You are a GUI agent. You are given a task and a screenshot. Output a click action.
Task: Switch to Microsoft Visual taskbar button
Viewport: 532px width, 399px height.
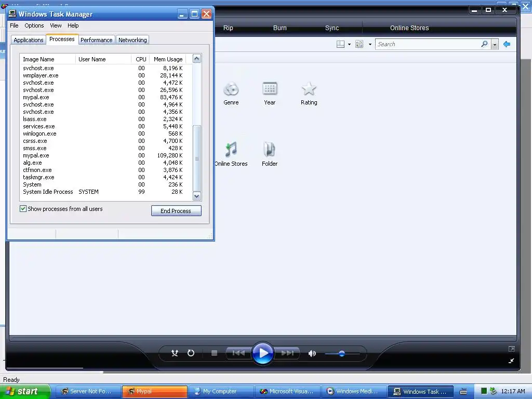click(288, 391)
